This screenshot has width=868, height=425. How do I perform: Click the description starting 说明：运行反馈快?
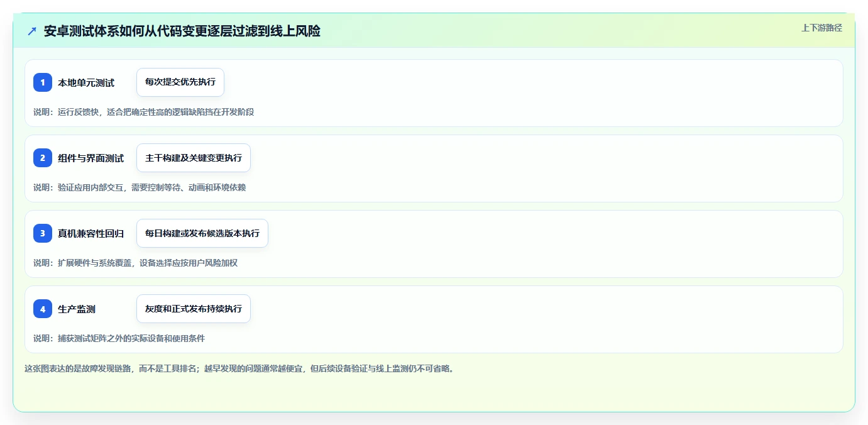coord(143,112)
